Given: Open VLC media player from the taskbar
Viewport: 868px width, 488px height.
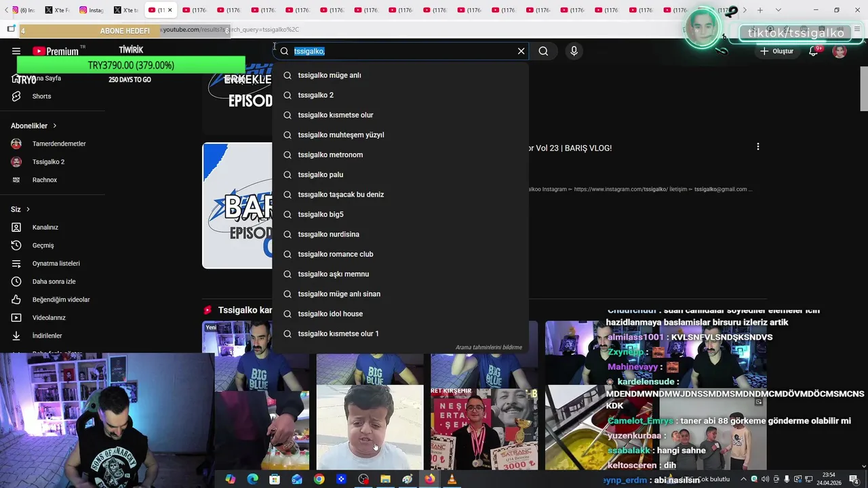Looking at the screenshot, I should point(452,479).
